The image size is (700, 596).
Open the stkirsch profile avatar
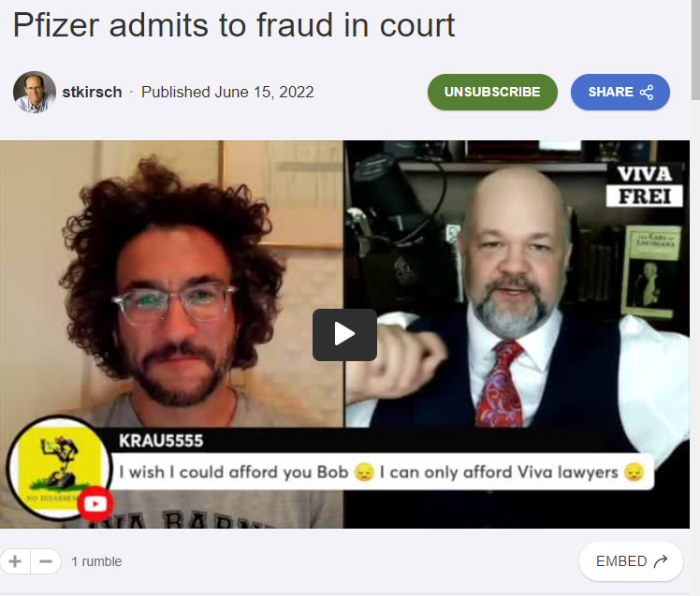click(35, 92)
